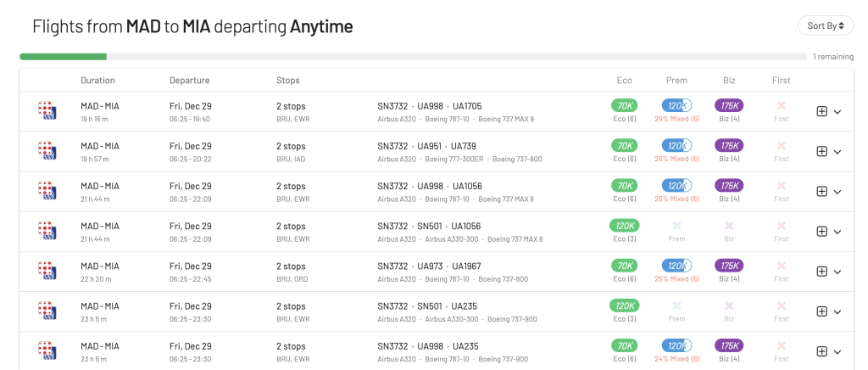The height and width of the screenshot is (370, 868).
Task: Click '24% Mixed (6)' label under Prem
Action: 676,359
